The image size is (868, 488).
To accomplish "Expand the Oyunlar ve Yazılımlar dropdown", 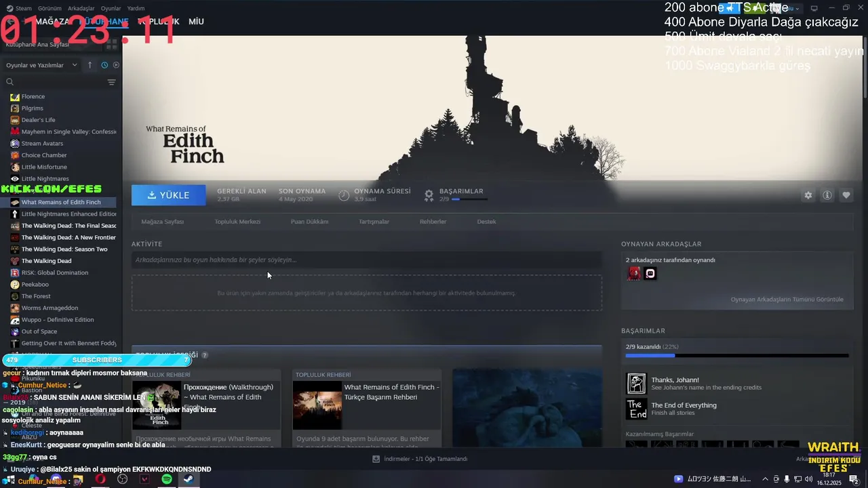I will click(41, 65).
